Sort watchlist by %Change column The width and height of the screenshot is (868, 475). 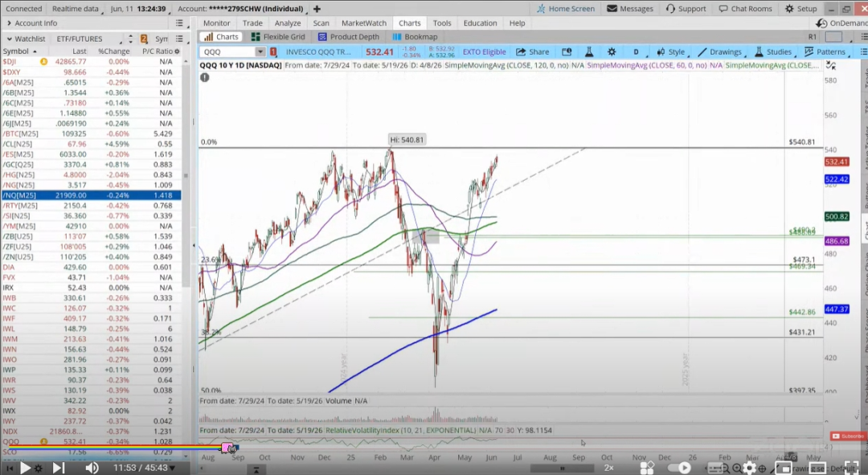(113, 51)
